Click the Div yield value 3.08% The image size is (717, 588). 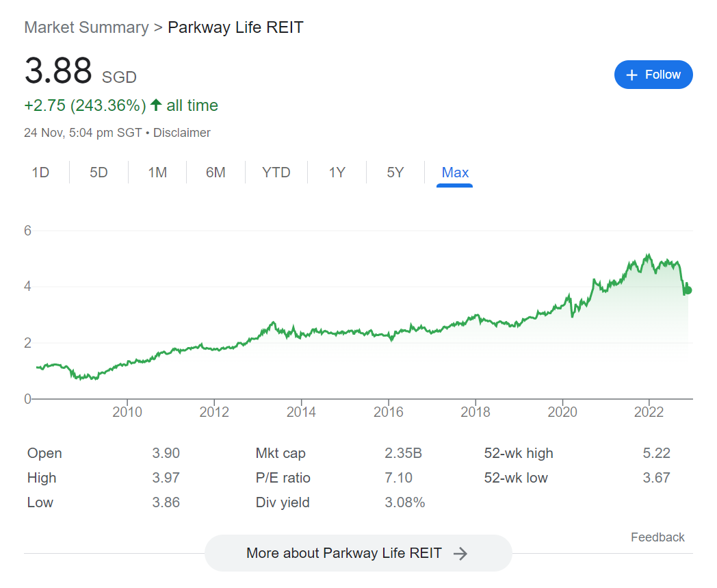(405, 502)
